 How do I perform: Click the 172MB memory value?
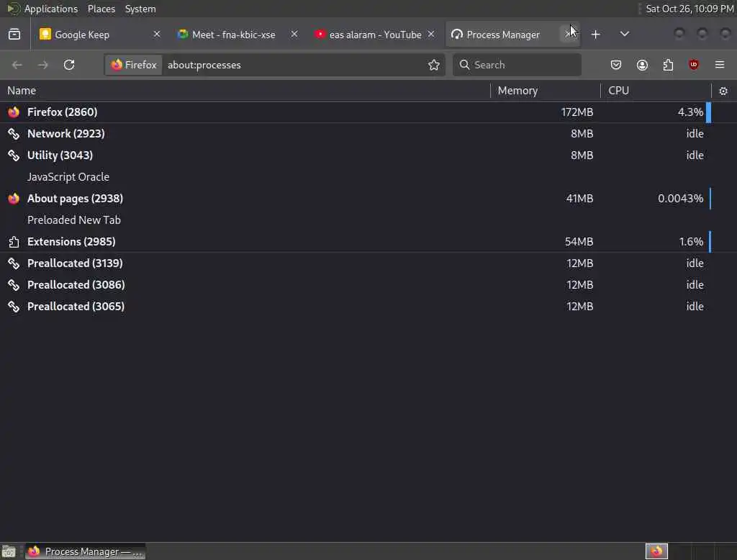coord(577,112)
